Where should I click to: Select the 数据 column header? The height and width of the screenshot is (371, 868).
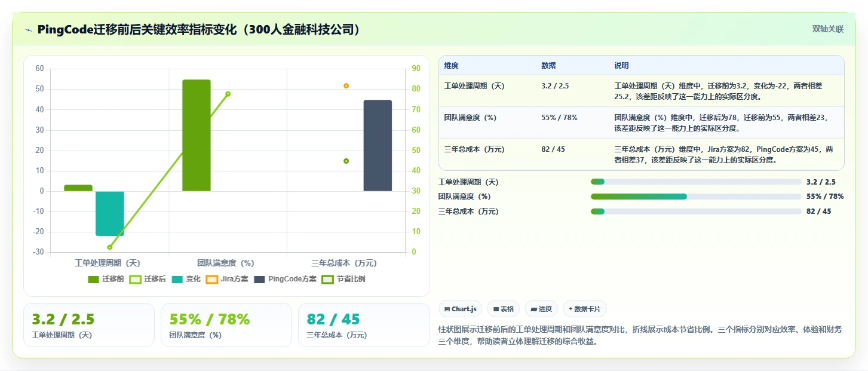548,66
